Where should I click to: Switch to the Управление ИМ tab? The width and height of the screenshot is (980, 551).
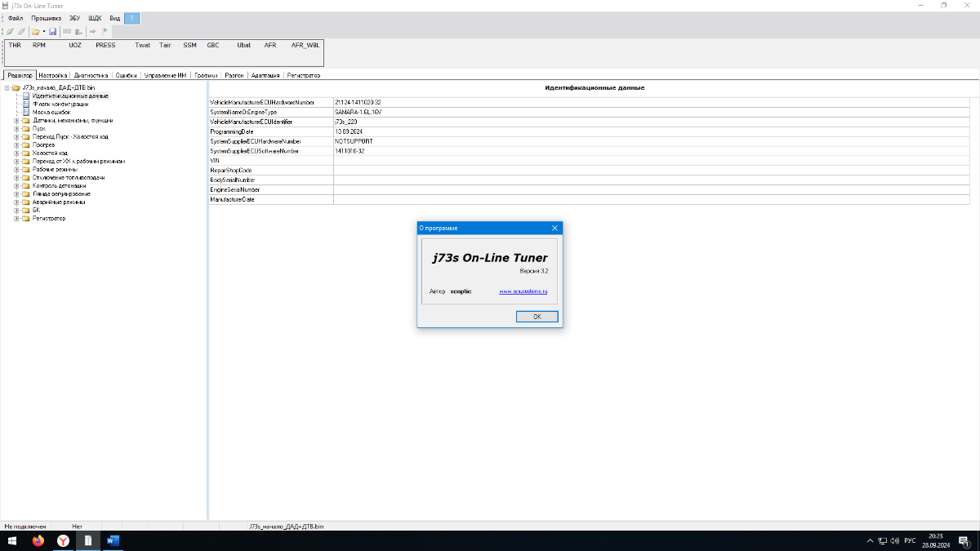coord(166,75)
